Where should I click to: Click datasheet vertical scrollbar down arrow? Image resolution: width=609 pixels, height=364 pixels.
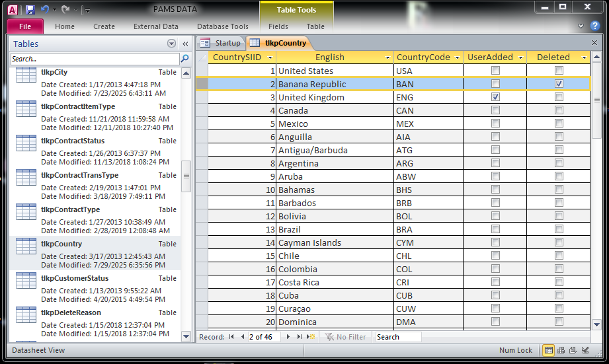[597, 324]
